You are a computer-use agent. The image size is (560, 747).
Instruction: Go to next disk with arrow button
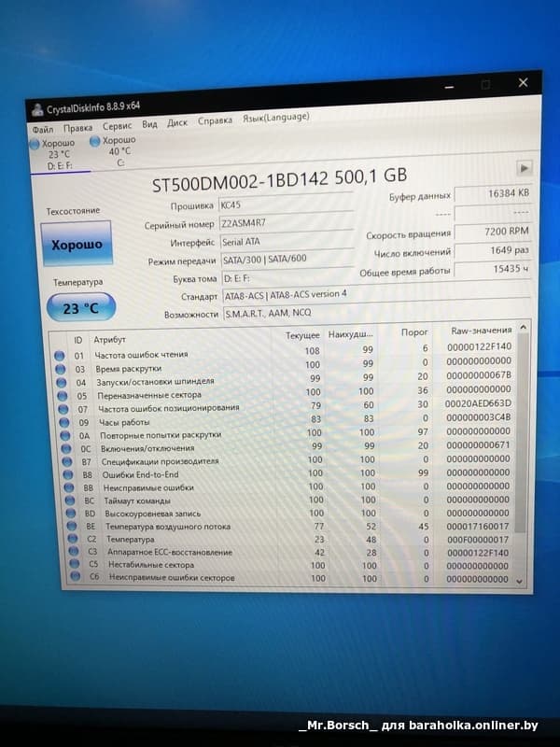(x=524, y=168)
